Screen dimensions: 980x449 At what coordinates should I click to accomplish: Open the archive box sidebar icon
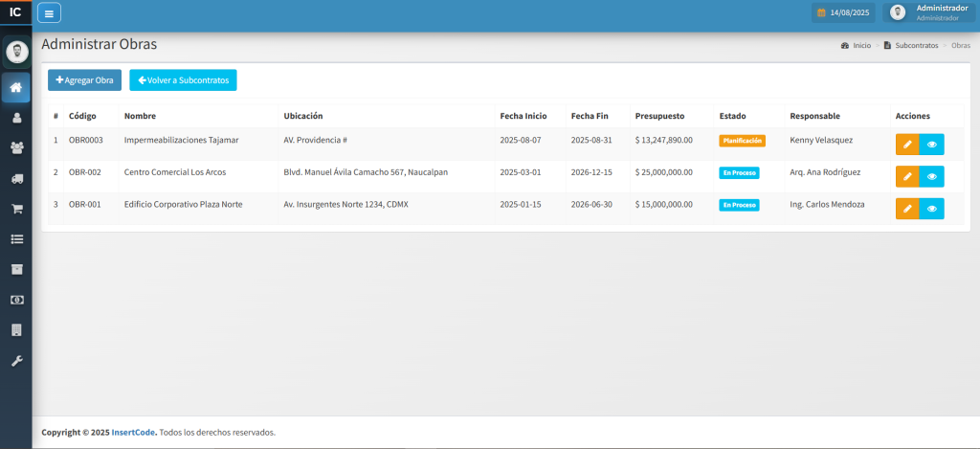[x=16, y=269]
